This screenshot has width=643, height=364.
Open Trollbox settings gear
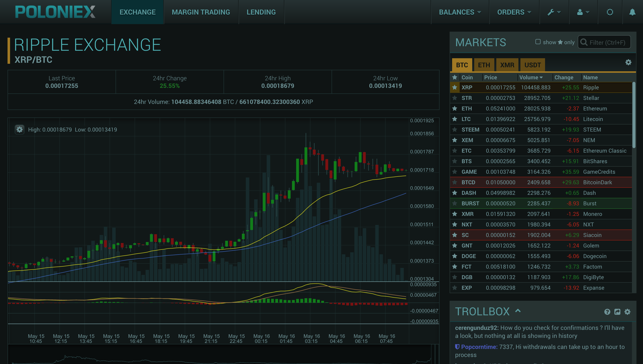tap(627, 312)
